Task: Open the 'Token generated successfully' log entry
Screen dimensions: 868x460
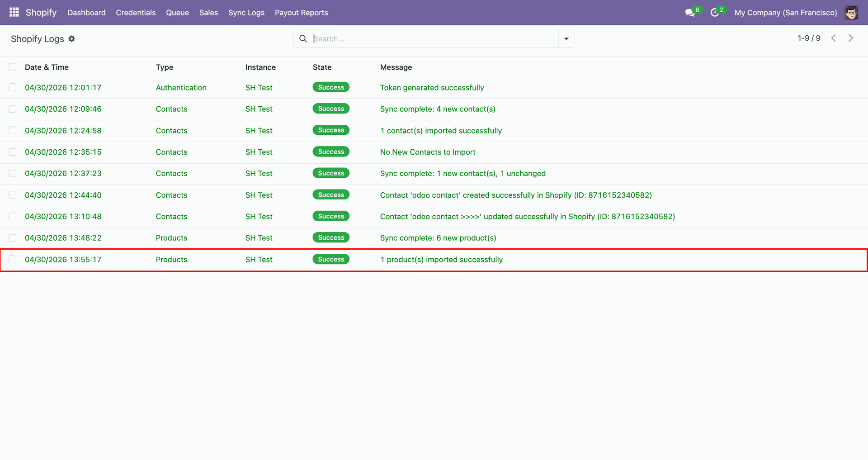Action: point(432,87)
